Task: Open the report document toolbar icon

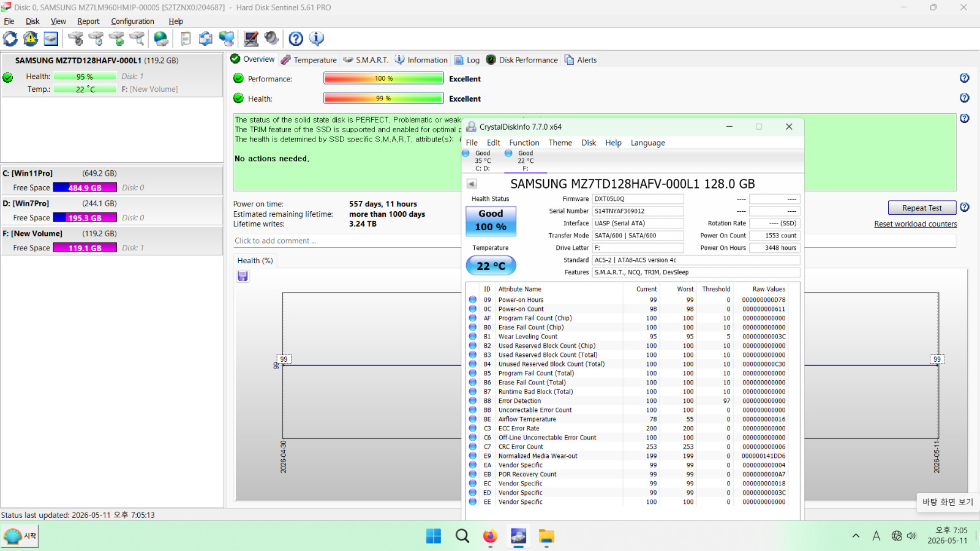Action: click(x=186, y=39)
